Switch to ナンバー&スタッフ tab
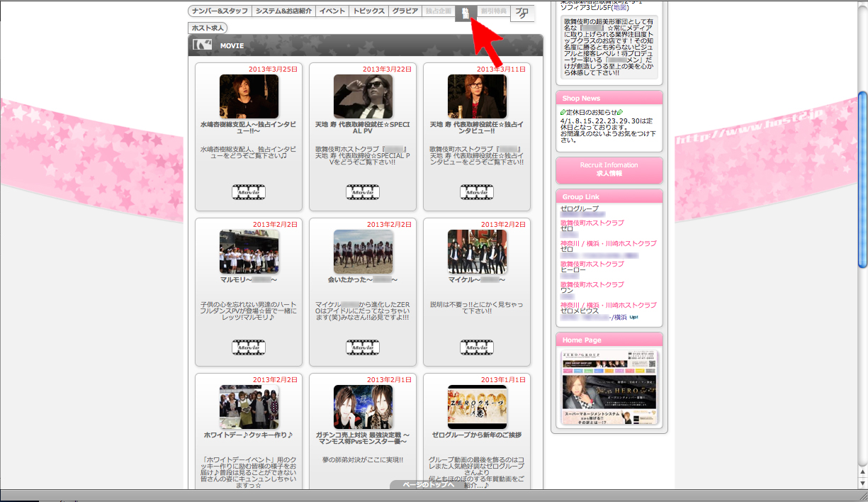This screenshot has width=868, height=502. tap(219, 11)
